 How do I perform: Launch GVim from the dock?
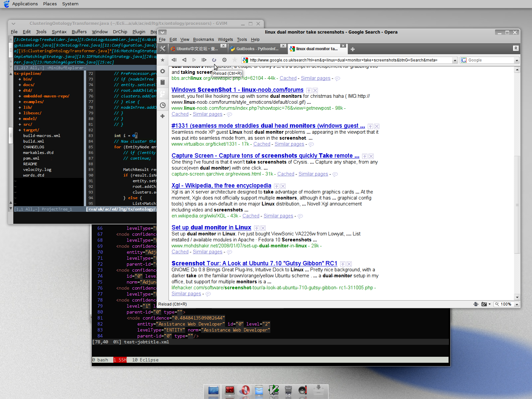click(274, 390)
